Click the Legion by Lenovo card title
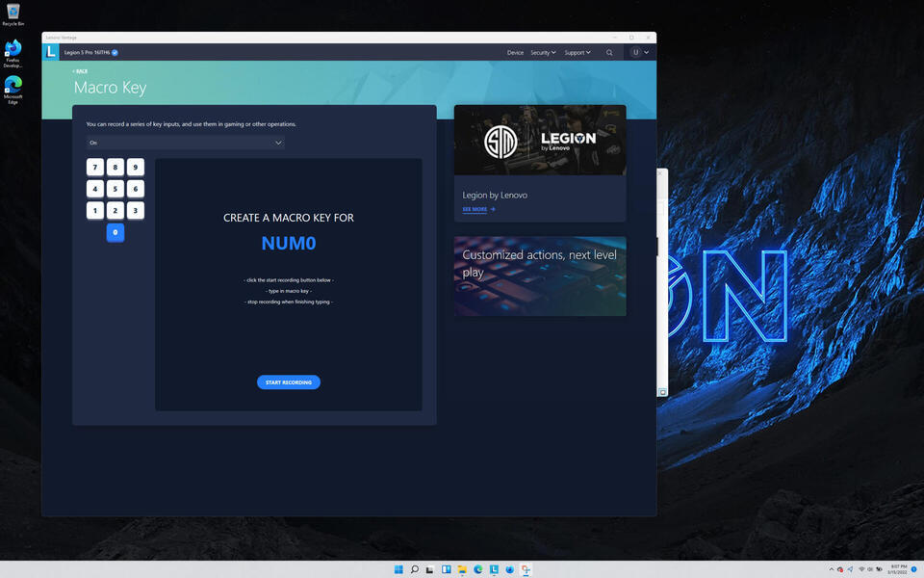Screen dimensions: 924x578 coord(495,196)
